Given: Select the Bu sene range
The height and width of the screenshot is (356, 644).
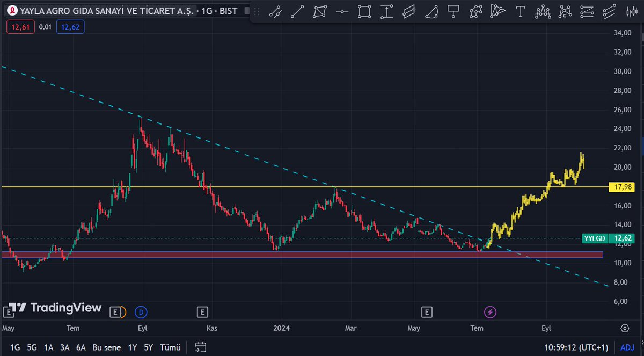Looking at the screenshot, I should click(107, 347).
